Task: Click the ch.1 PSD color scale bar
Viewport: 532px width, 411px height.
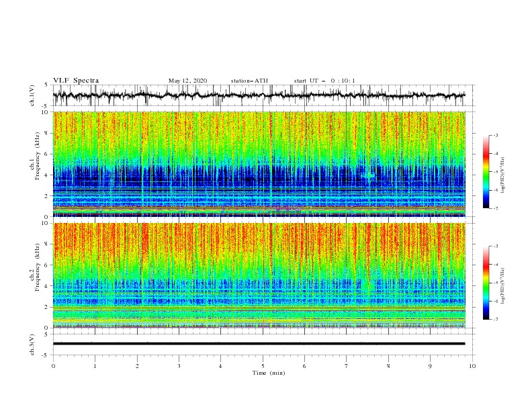Action: (486, 172)
